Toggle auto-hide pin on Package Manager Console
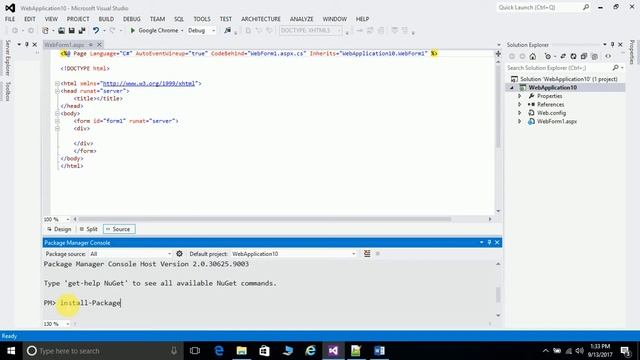 [x=489, y=242]
